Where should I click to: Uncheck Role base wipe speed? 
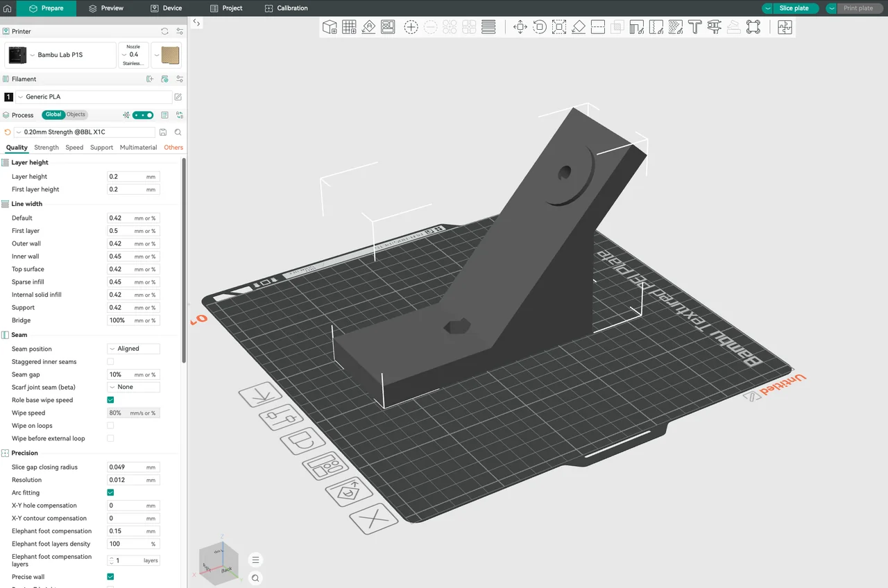point(110,400)
